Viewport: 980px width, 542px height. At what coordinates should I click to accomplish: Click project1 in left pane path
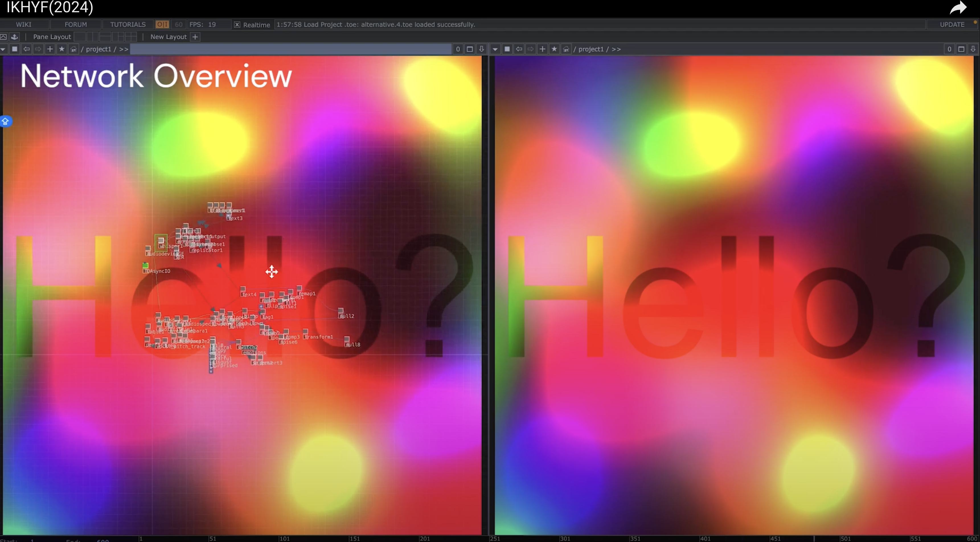coord(98,49)
